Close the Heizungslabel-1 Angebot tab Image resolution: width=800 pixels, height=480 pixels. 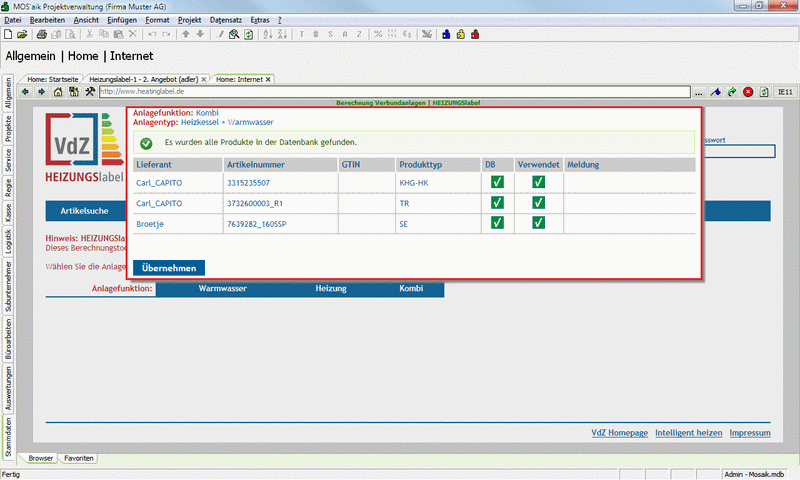coord(204,79)
